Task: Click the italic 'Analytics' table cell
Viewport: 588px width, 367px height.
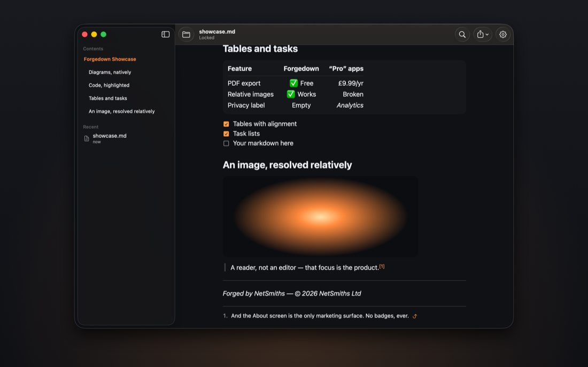Action: pos(350,105)
